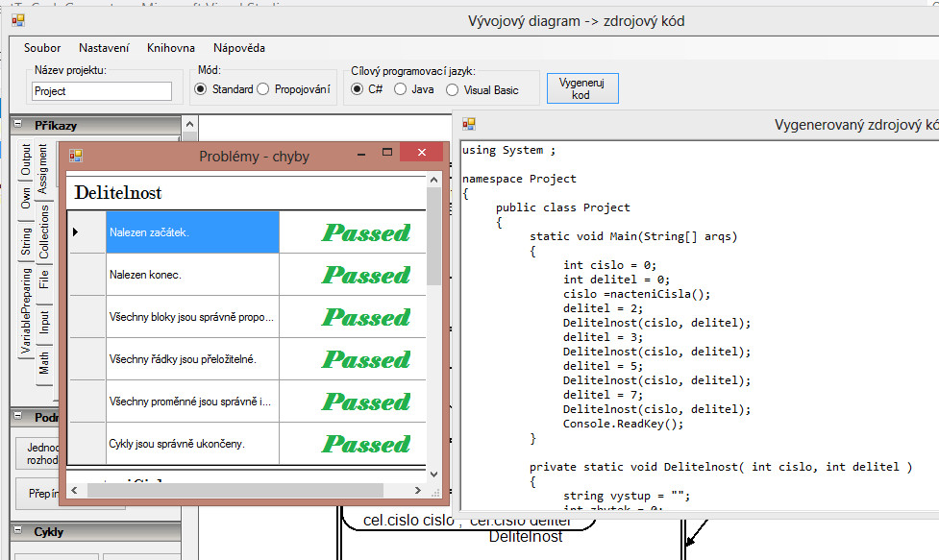939x560 pixels.
Task: Click the 'static void Main(String[] arqs)' line
Action: tap(633, 236)
